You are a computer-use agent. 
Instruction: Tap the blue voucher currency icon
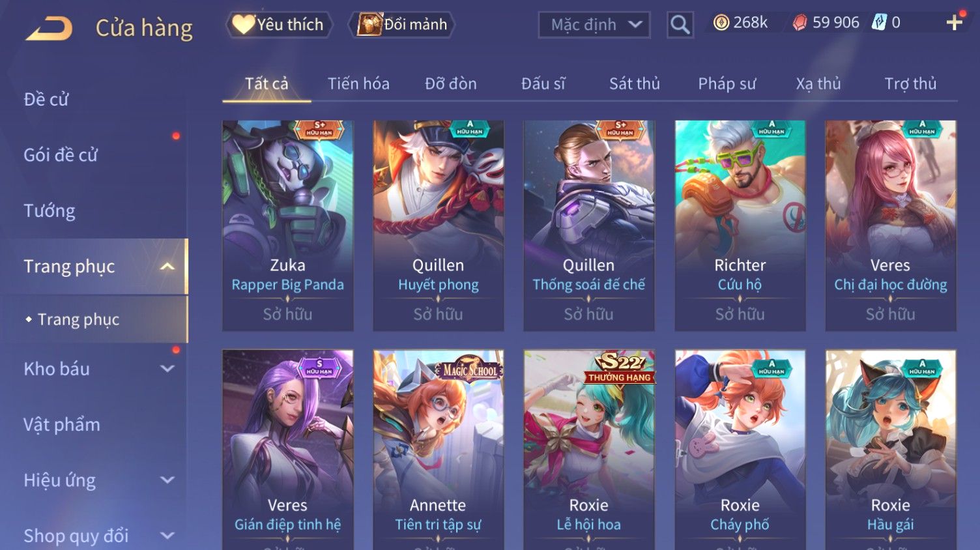pyautogui.click(x=879, y=23)
